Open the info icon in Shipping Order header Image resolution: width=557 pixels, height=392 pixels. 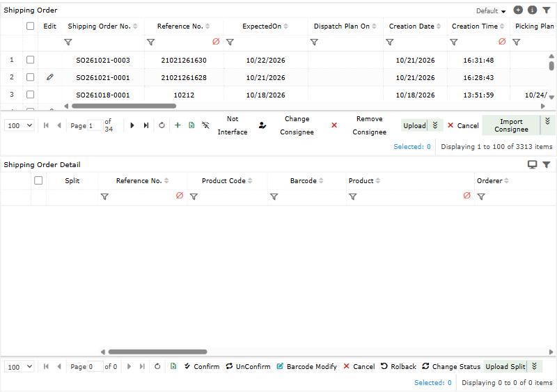pyautogui.click(x=532, y=10)
